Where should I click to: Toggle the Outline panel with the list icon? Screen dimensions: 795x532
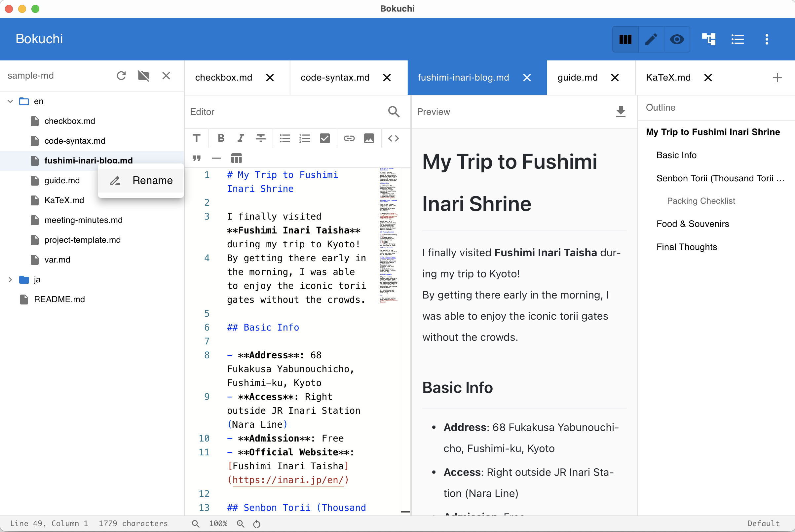pos(737,39)
